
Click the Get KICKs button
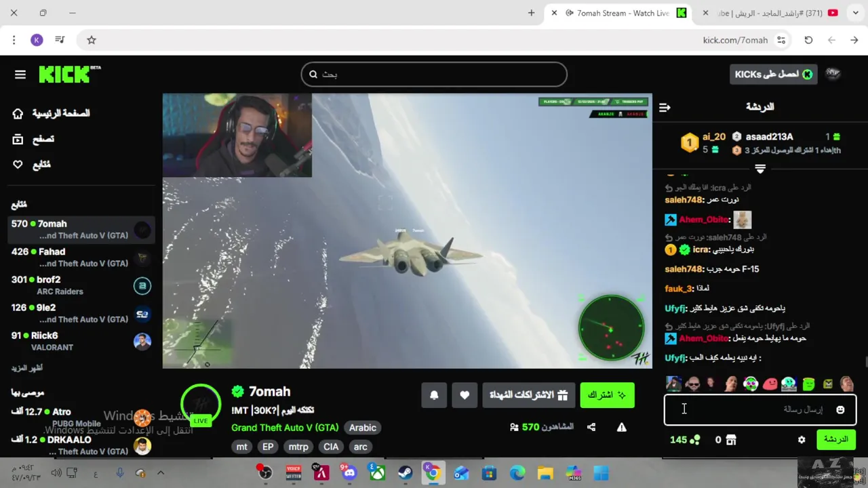coord(773,74)
